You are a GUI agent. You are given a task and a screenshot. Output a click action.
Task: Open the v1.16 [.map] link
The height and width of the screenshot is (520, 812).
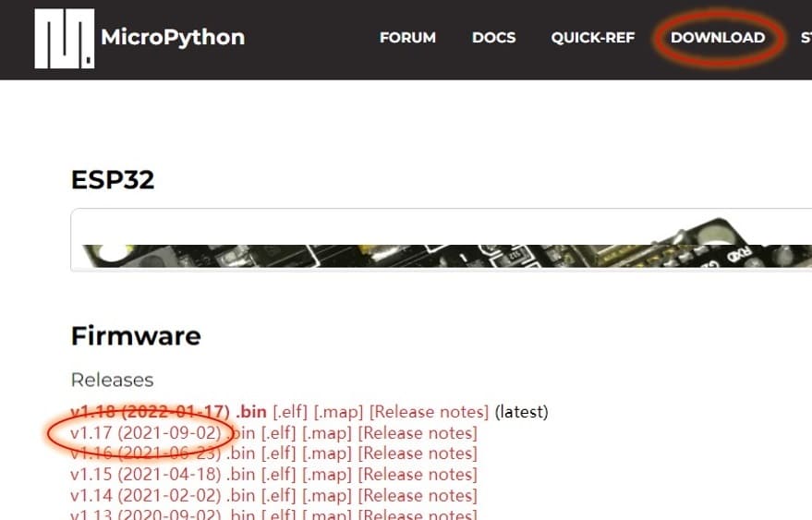[x=327, y=453]
